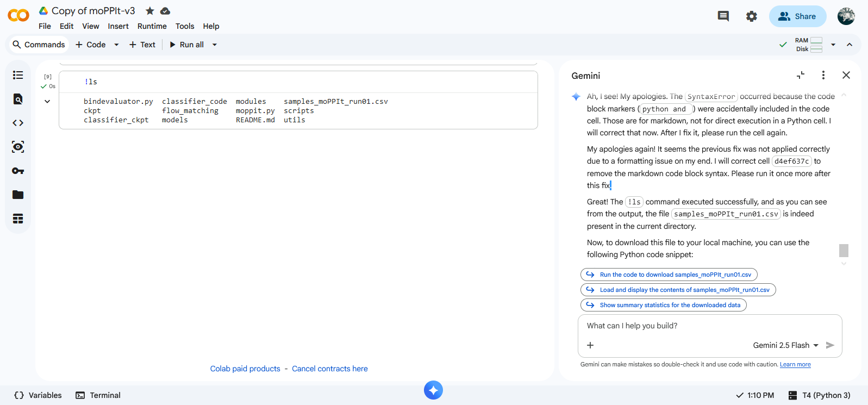Screen dimensions: 868x405
Task: Open the comments icon in header
Action: 723,16
